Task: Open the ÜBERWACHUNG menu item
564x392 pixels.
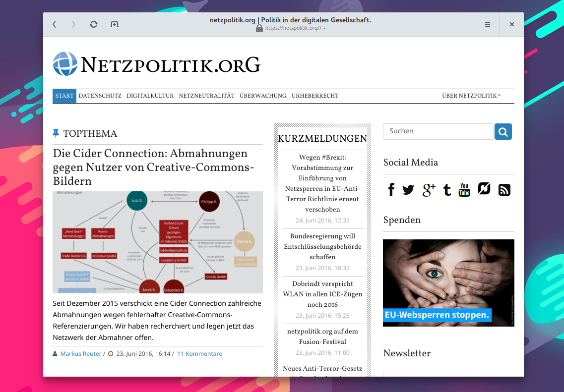Action: (x=263, y=96)
